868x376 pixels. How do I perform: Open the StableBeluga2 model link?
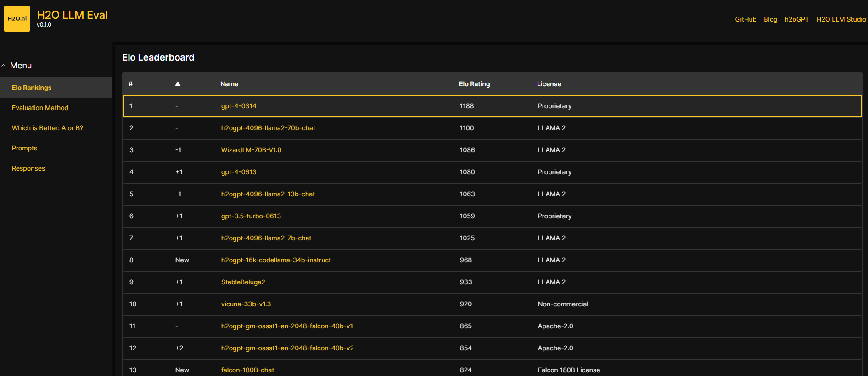click(x=243, y=282)
